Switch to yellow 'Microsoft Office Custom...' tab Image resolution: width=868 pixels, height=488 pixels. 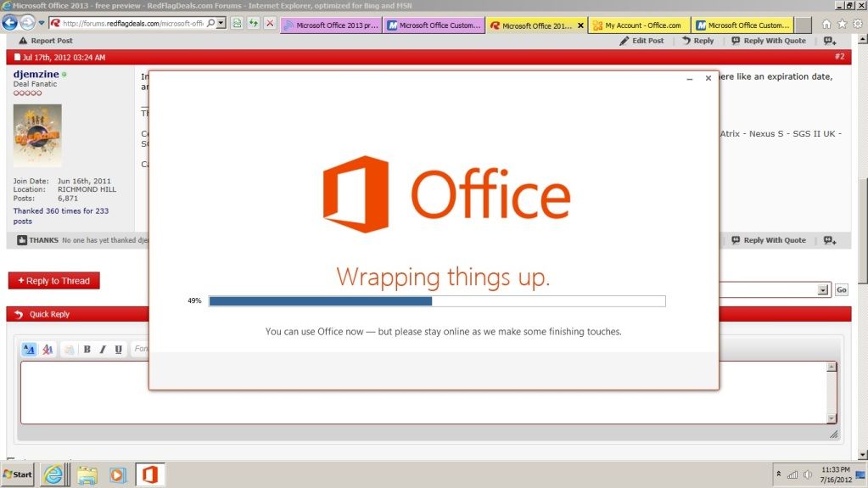pyautogui.click(x=743, y=25)
